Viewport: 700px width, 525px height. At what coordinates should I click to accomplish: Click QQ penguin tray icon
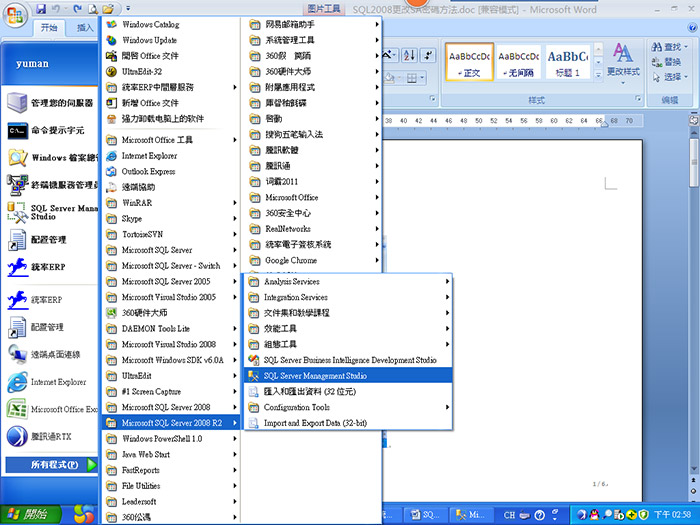coord(594,515)
